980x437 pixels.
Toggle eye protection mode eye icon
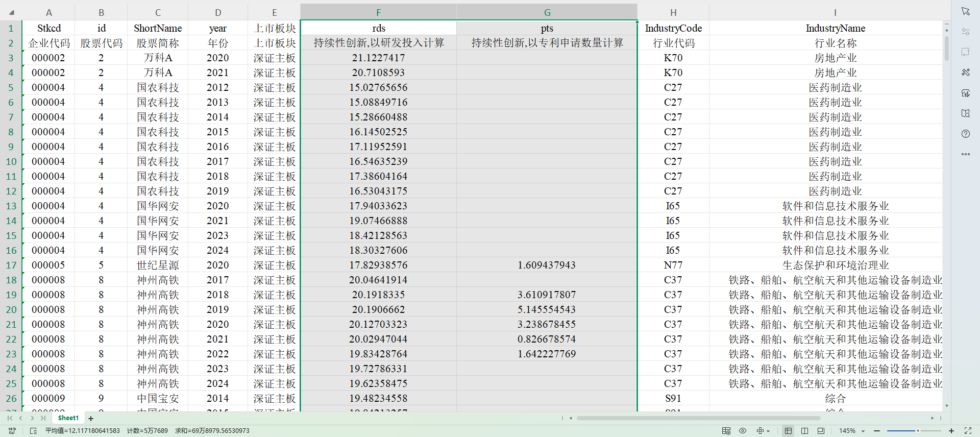tap(743, 431)
